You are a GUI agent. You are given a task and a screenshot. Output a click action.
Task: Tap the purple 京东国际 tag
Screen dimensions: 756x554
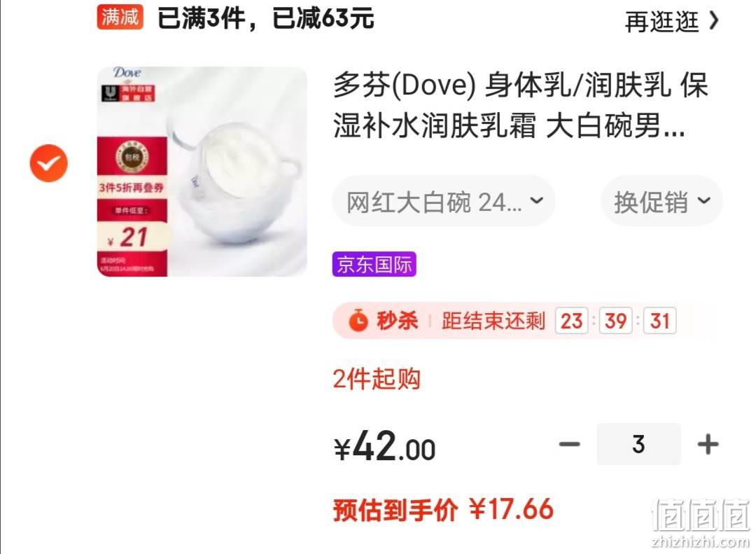374,264
